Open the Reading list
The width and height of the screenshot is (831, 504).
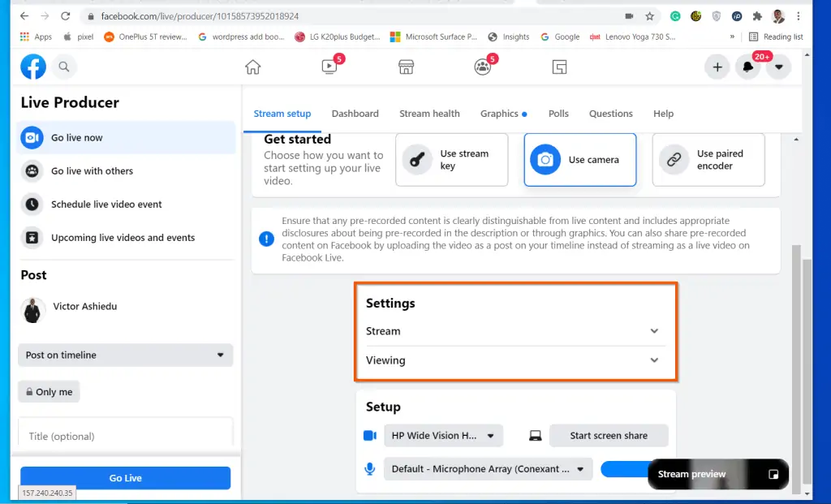(776, 37)
